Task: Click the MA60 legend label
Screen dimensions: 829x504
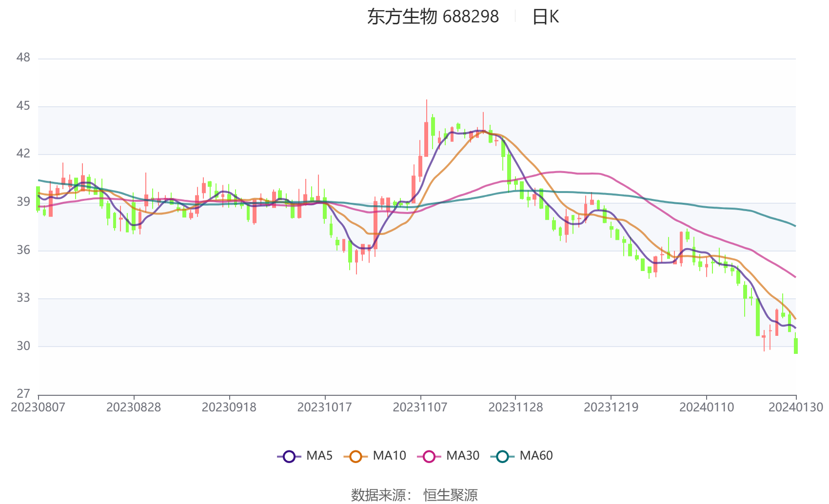Action: pos(536,456)
